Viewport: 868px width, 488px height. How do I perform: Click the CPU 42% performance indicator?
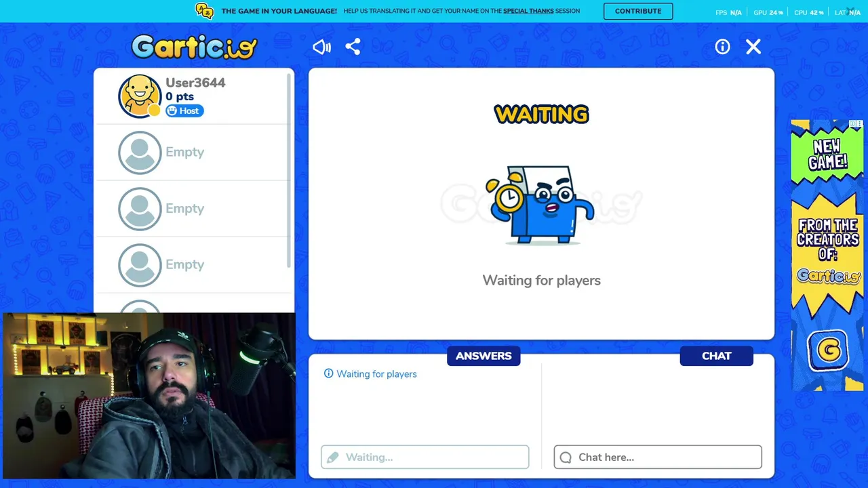point(808,12)
